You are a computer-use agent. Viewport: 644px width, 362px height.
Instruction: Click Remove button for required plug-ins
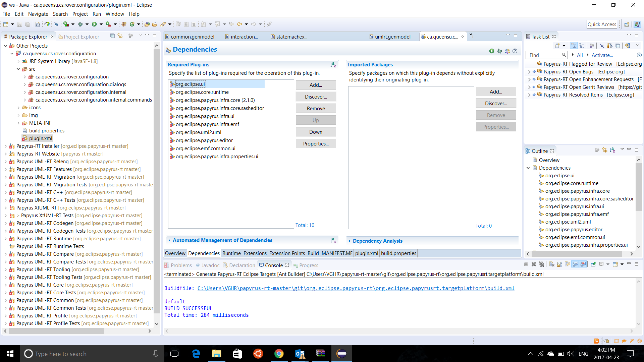316,109
